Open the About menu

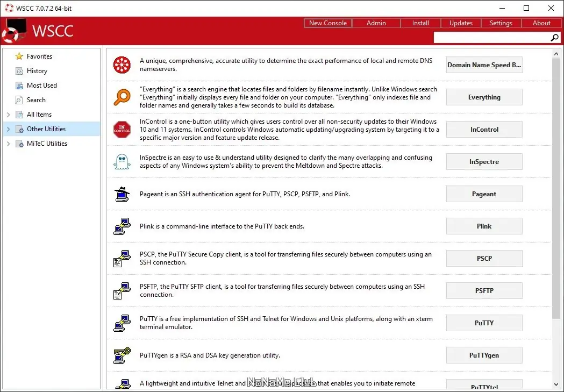click(541, 23)
